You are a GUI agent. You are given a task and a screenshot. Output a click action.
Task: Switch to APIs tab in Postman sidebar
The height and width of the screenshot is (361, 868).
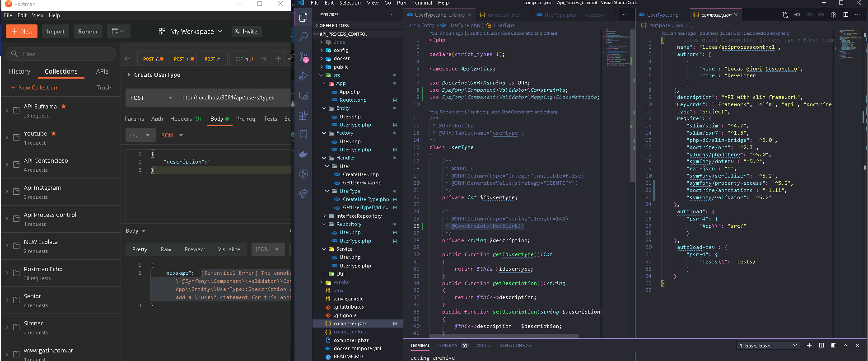pos(102,71)
